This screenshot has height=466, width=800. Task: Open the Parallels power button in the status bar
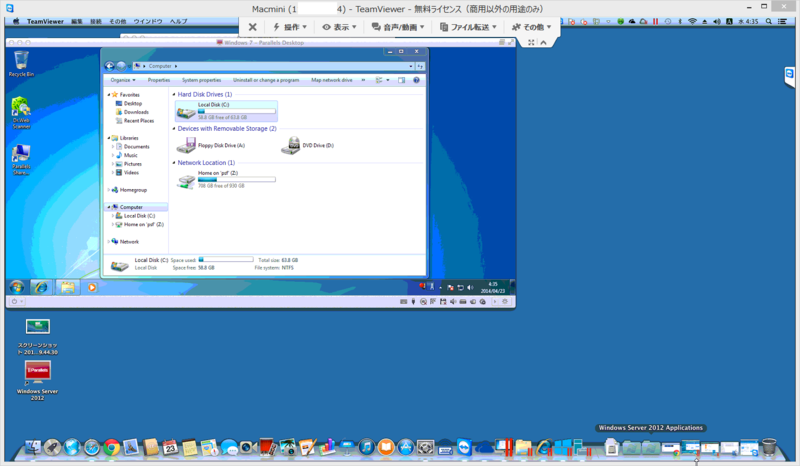tap(14, 302)
